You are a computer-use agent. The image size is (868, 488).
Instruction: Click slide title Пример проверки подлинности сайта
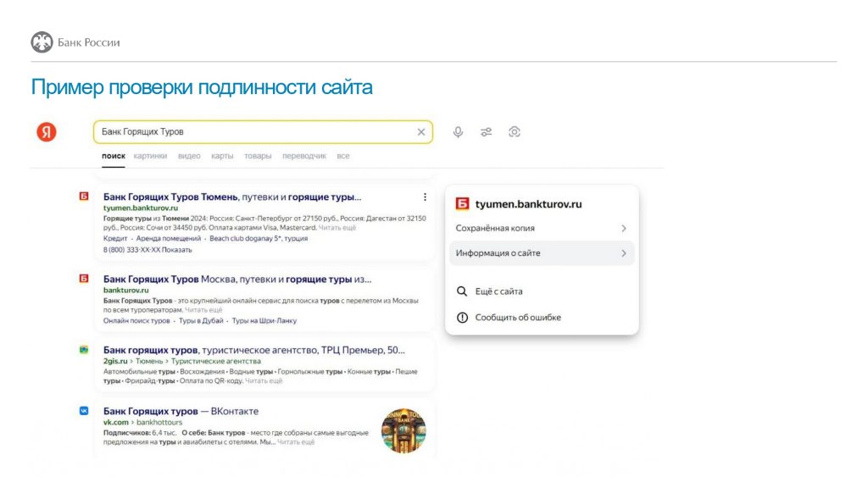(x=202, y=87)
